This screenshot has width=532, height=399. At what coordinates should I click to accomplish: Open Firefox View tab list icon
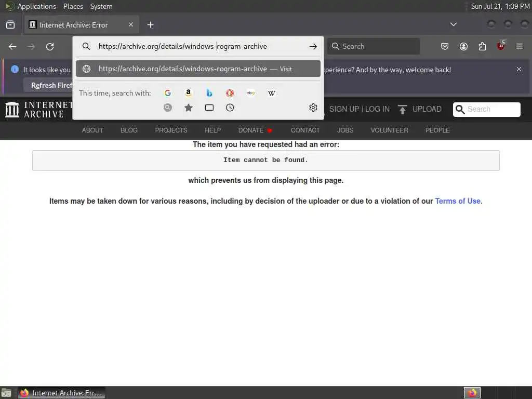tap(10, 25)
